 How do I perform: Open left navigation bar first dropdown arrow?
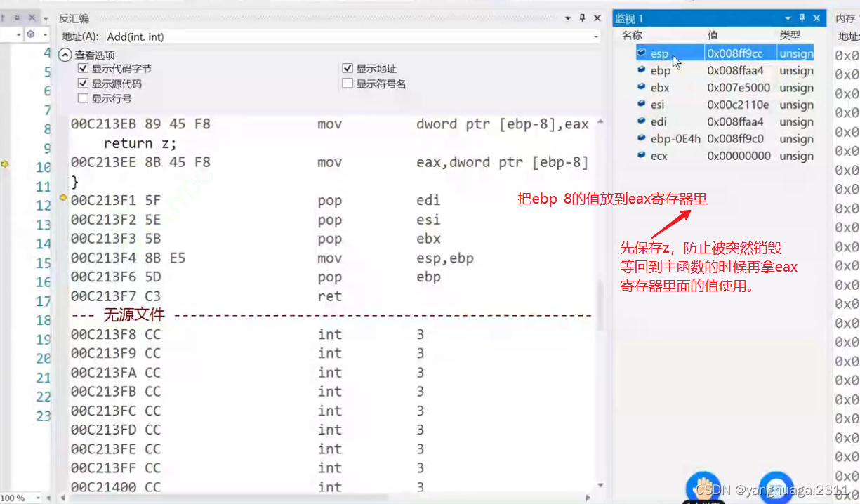point(19,34)
